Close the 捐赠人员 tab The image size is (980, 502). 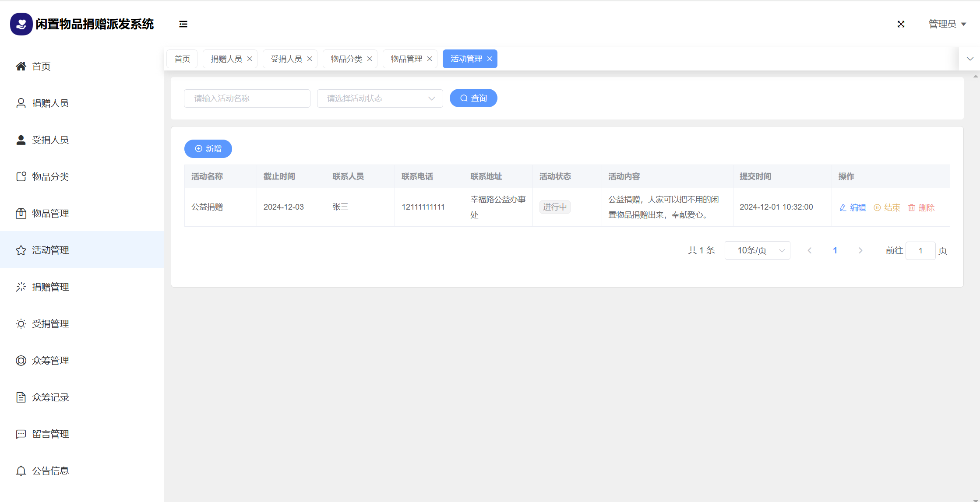tap(250, 59)
